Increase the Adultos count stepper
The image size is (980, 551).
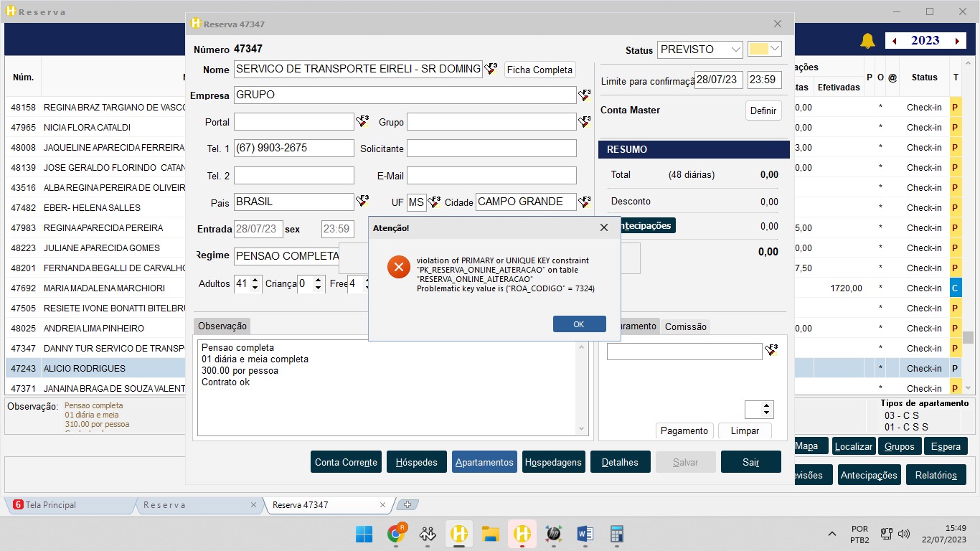coord(256,280)
